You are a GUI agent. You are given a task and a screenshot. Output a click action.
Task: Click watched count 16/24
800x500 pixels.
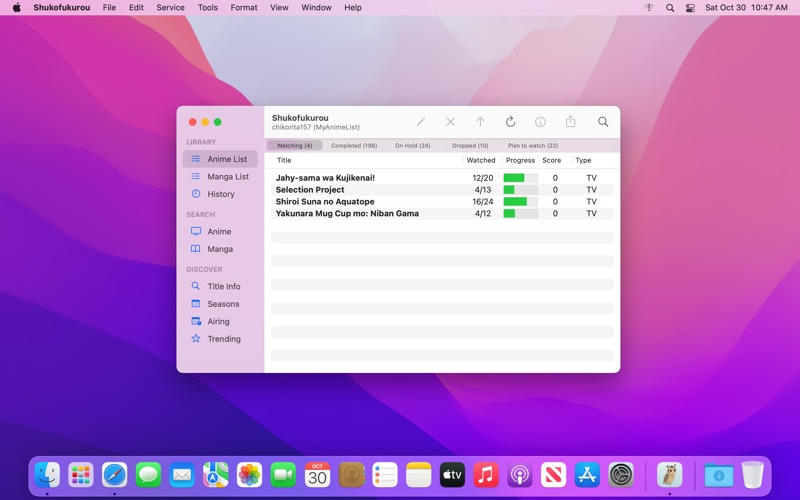(483, 202)
